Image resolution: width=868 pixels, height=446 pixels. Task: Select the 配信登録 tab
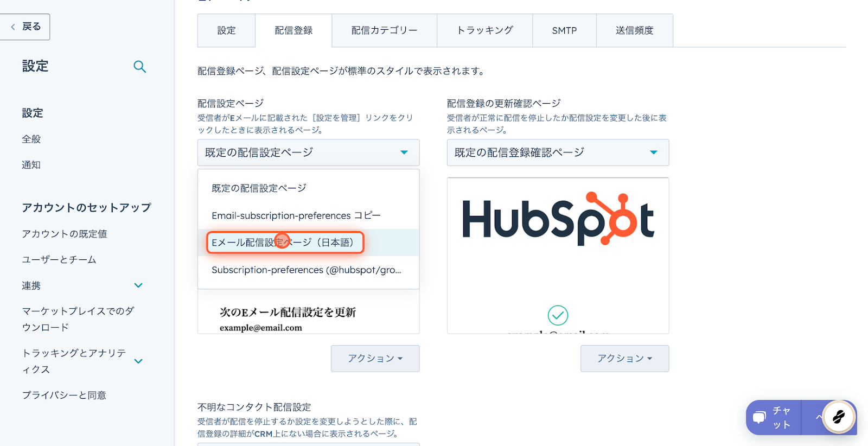pyautogui.click(x=293, y=30)
